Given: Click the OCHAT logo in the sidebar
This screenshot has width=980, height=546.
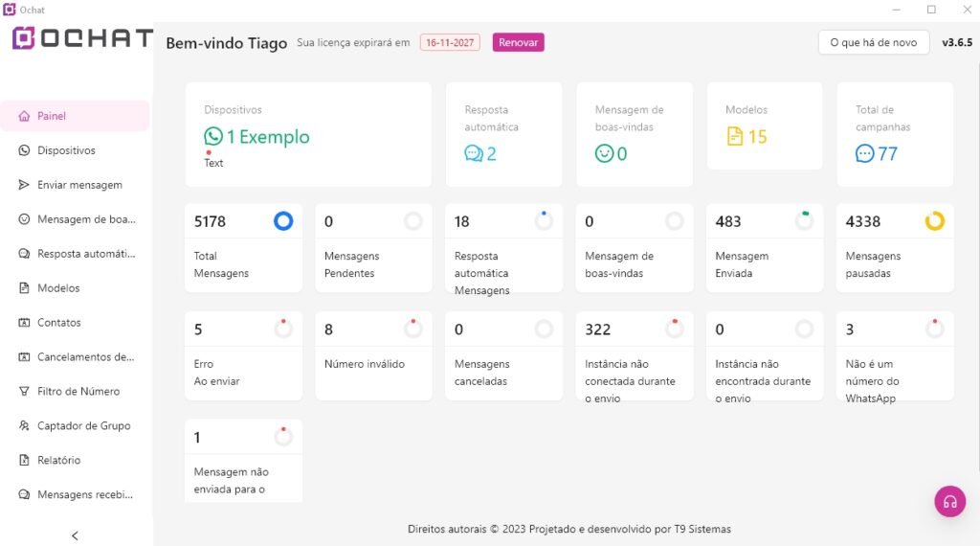Looking at the screenshot, I should [82, 38].
